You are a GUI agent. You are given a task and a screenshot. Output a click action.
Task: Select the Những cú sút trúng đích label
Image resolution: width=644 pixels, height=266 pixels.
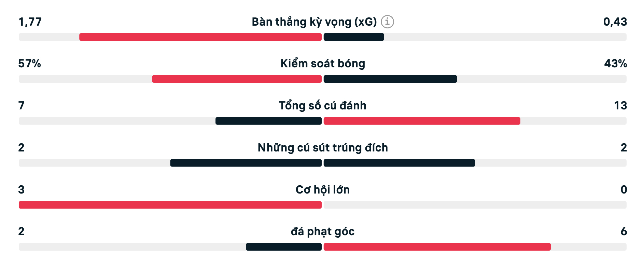point(323,148)
